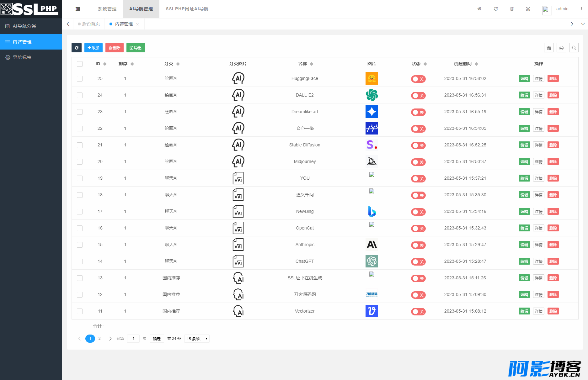
Task: Click the trash clear-cache icon in top bar
Action: tap(512, 9)
